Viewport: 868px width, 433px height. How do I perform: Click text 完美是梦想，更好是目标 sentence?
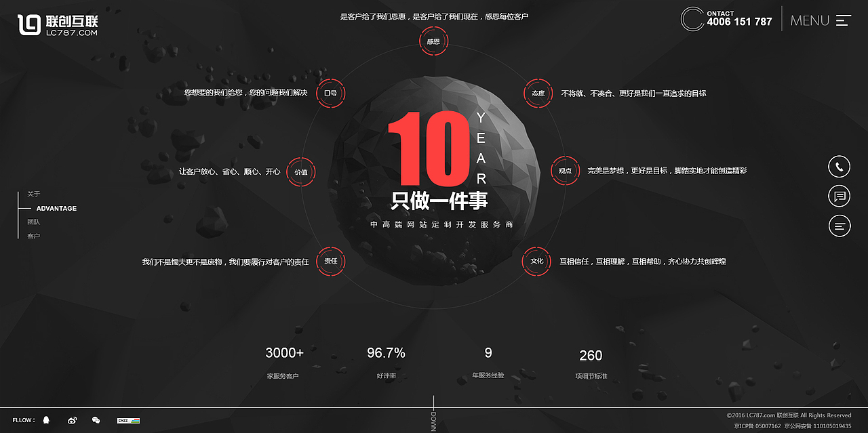click(x=667, y=171)
